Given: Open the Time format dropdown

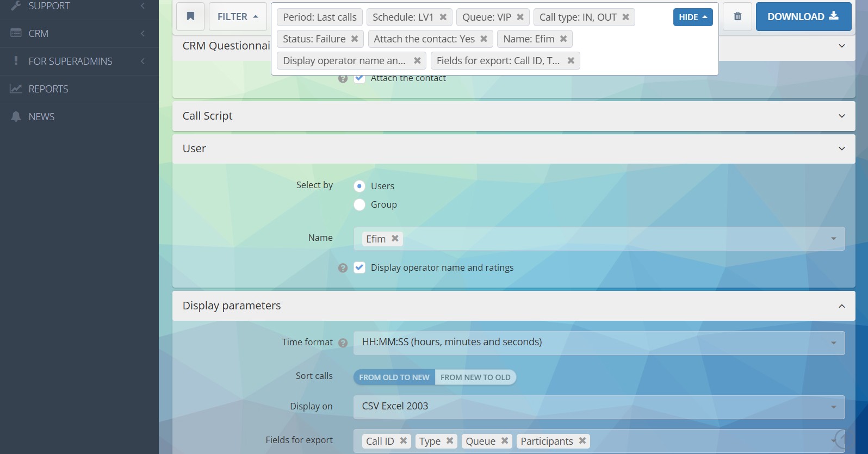Looking at the screenshot, I should [599, 343].
